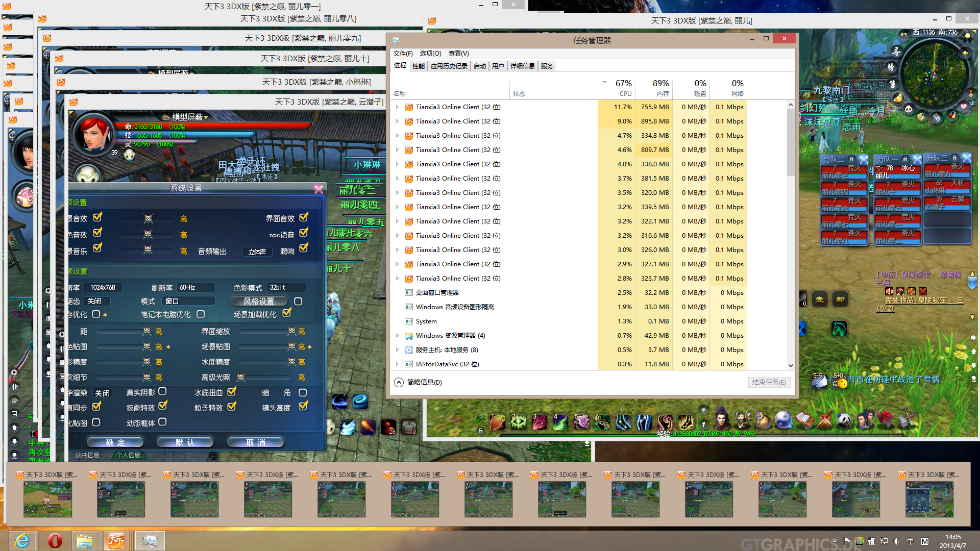Switch to the 服务 tab
The image size is (980, 551).
[x=547, y=66]
